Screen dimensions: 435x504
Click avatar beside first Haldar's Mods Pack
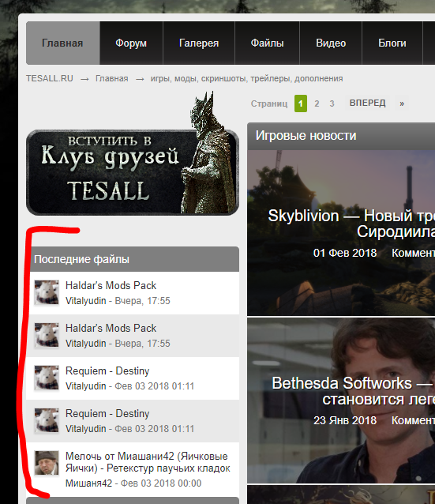point(47,292)
